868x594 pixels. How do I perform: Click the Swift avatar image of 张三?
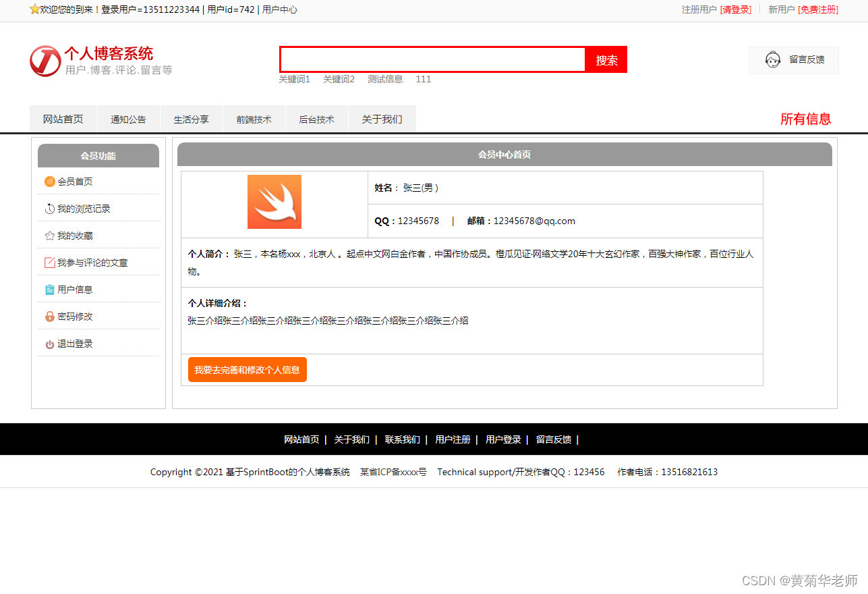274,202
